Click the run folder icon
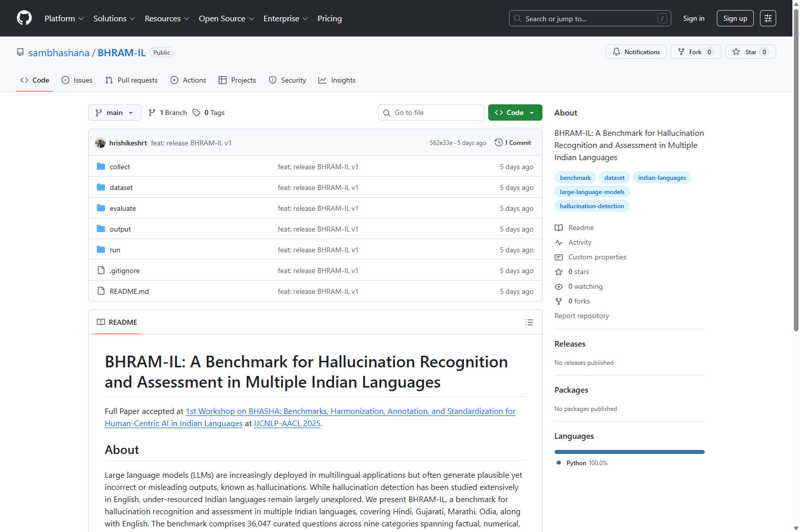The height and width of the screenshot is (532, 800). pyautogui.click(x=101, y=249)
